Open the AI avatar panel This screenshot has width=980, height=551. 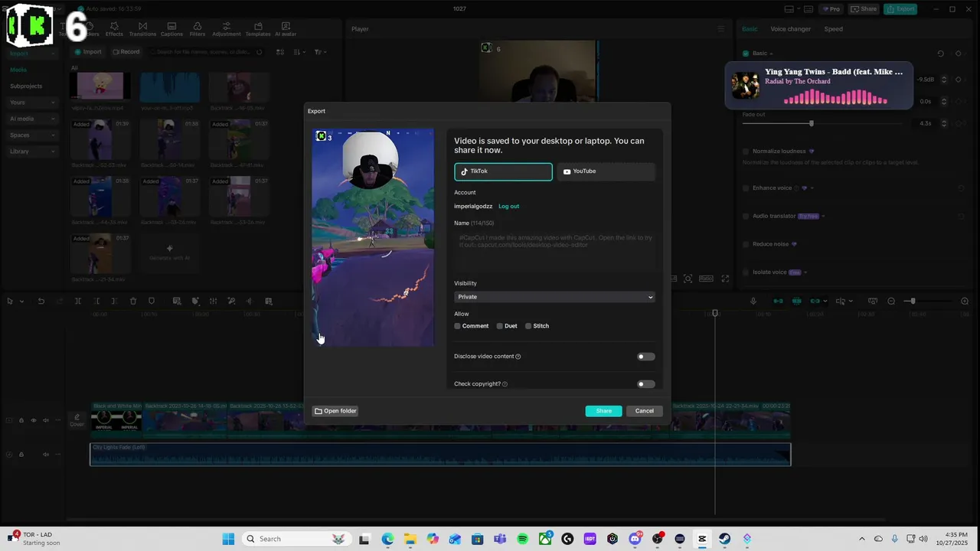[x=286, y=29]
